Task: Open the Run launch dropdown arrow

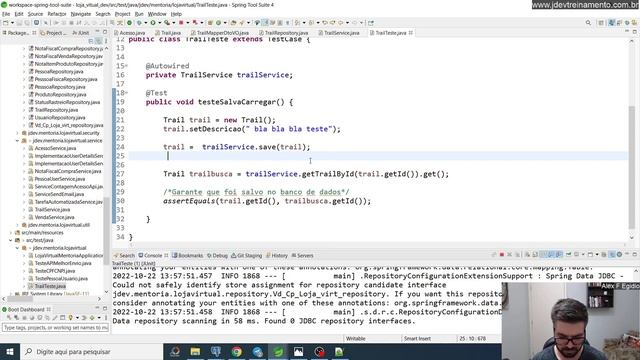Action: (159, 23)
